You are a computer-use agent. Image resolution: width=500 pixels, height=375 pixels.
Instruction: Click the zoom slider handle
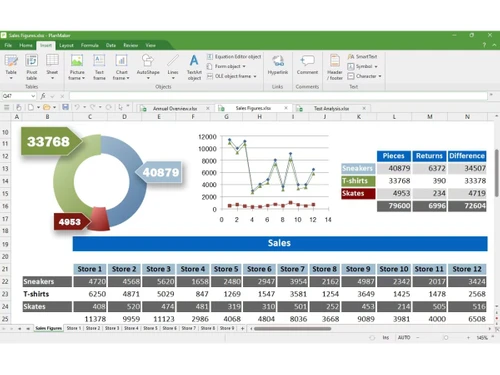[x=446, y=338]
